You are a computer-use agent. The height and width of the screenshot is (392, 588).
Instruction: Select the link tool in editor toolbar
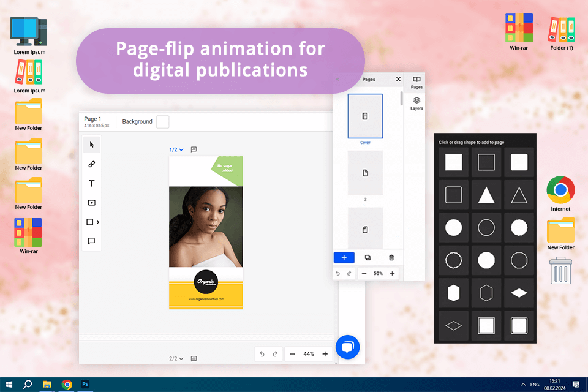coord(91,164)
